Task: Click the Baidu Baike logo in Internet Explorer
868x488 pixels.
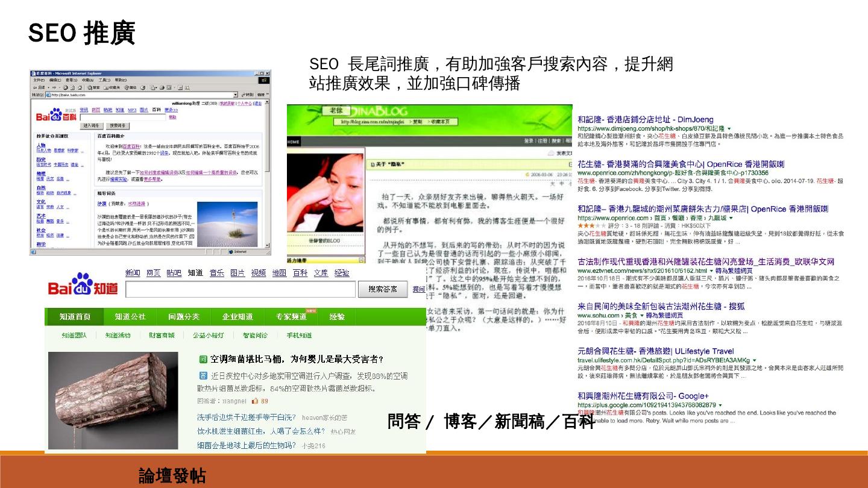Action: pyautogui.click(x=56, y=114)
